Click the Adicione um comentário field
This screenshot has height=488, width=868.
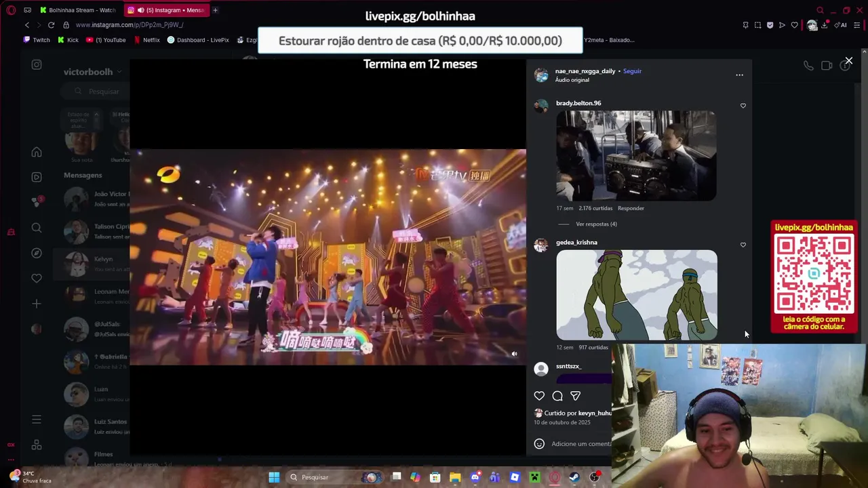coord(581,444)
